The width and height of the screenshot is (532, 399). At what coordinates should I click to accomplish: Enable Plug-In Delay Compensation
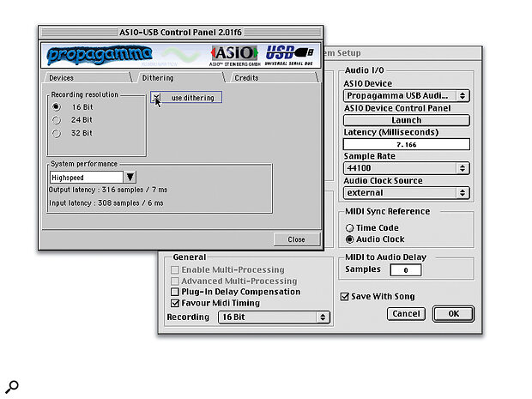(175, 292)
